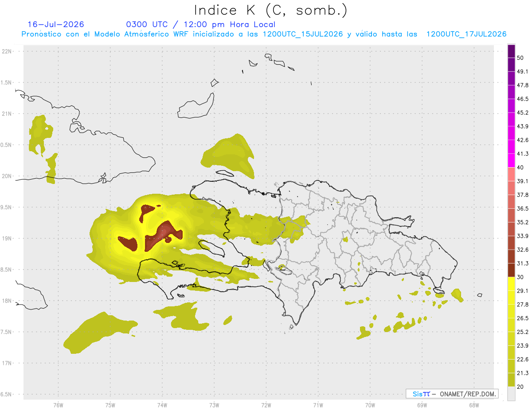
Task: Click longitude axis label "76W"
Action: (58, 405)
